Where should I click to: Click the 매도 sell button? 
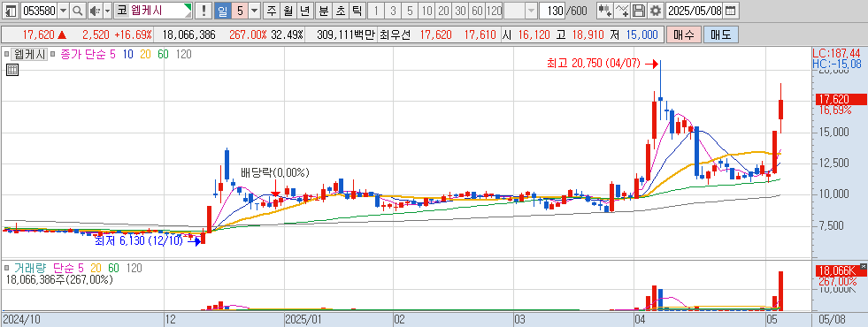coord(720,34)
